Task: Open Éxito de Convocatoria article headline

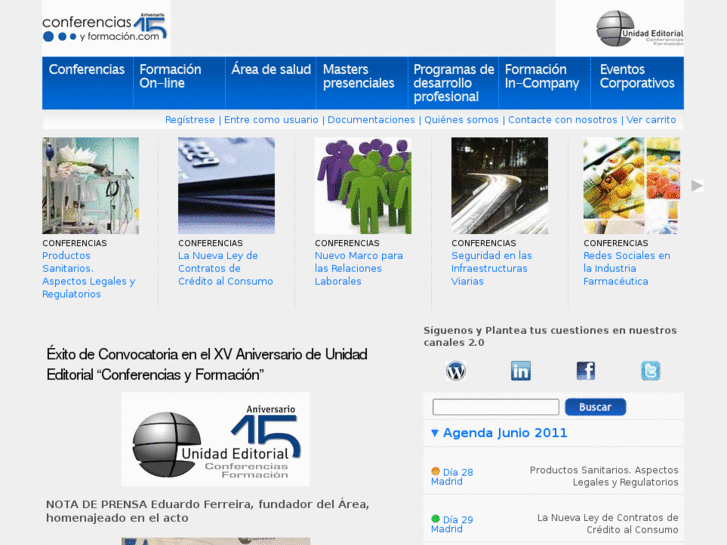Action: pos(207,364)
